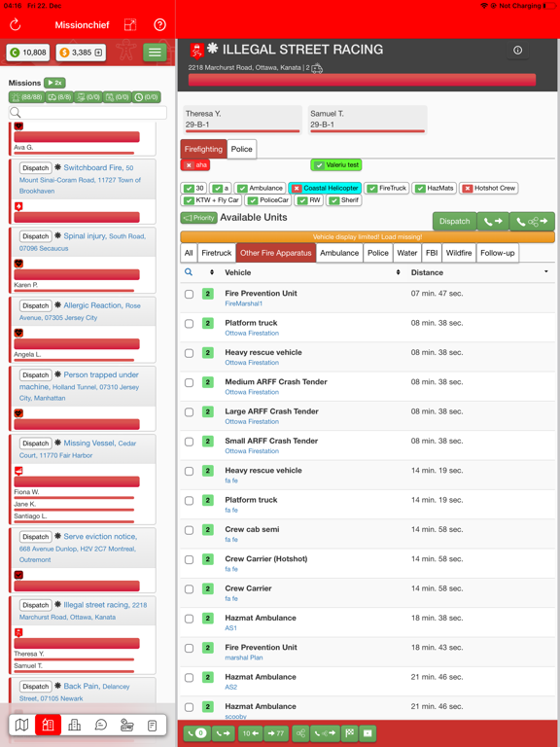Click the plus icon next to 3,385 coins
Screen dimensions: 560x747
click(x=98, y=53)
